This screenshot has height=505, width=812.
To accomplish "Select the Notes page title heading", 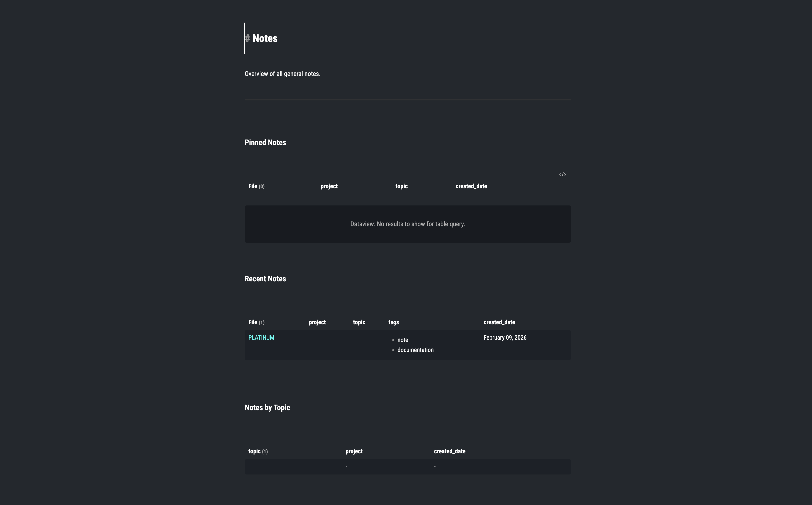I will click(265, 38).
